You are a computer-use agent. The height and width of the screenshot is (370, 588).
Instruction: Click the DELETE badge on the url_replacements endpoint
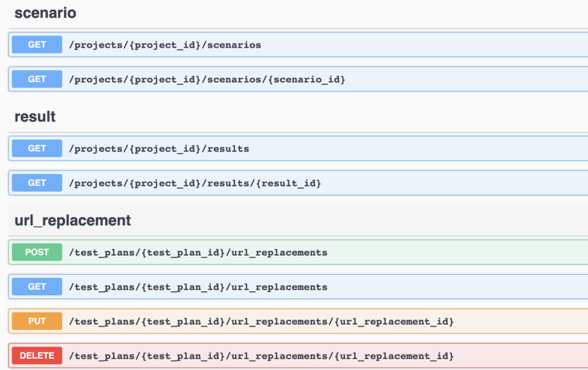pyautogui.click(x=36, y=355)
